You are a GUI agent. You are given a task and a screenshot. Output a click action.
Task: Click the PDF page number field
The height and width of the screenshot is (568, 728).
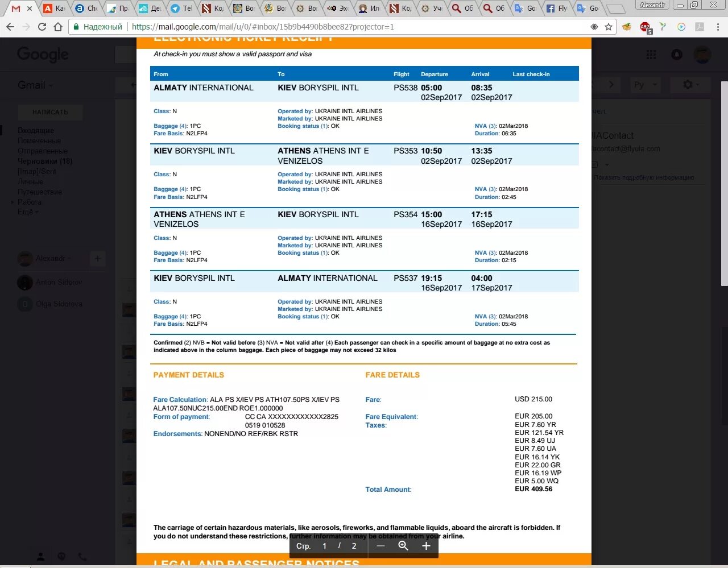pyautogui.click(x=325, y=546)
